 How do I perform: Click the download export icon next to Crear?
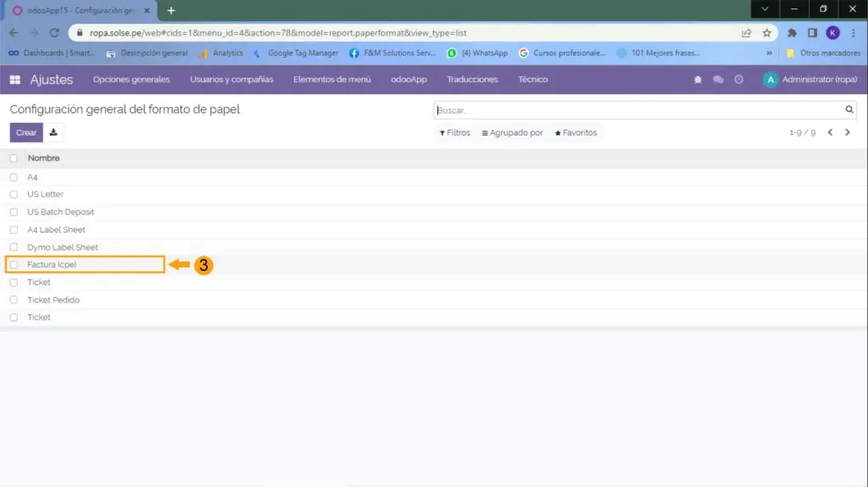click(53, 132)
